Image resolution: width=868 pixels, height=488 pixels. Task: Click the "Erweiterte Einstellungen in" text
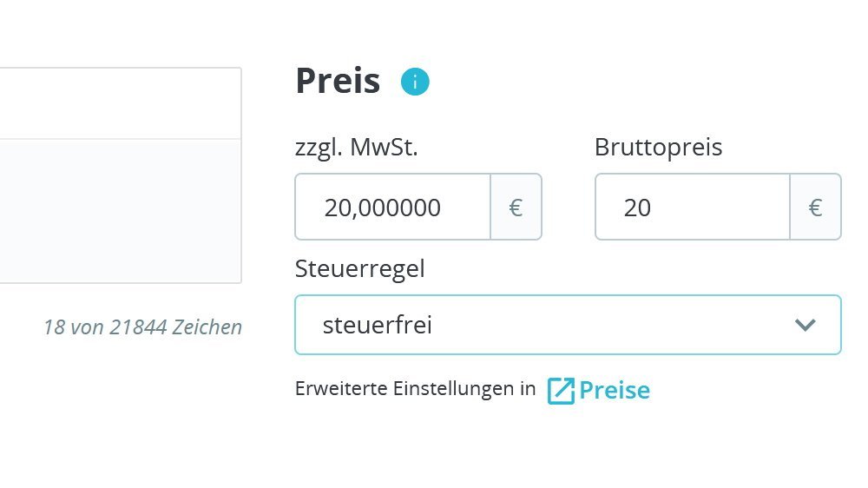(416, 389)
